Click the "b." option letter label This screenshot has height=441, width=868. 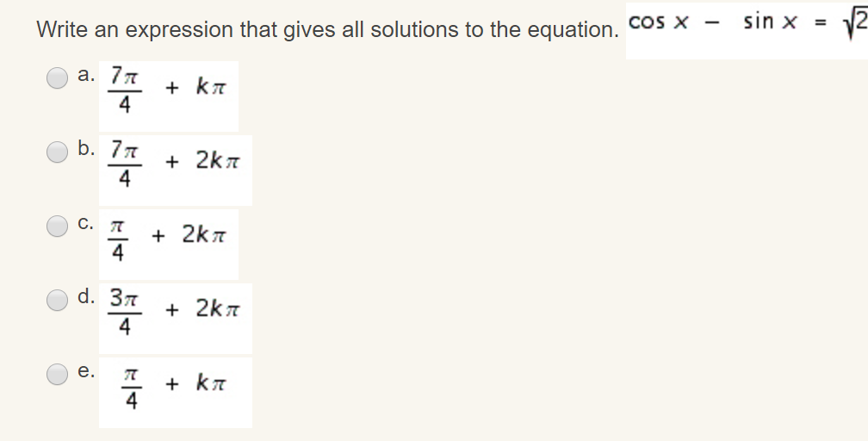pos(86,148)
